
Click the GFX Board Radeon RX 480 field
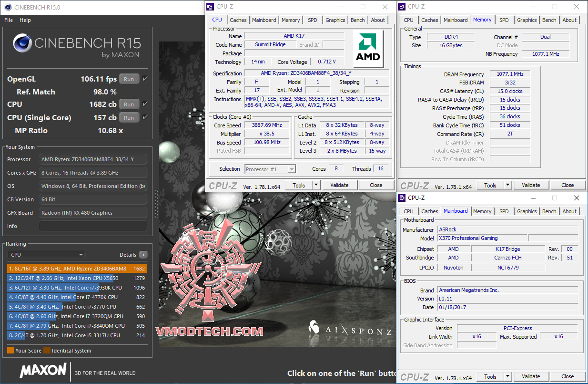coord(93,213)
